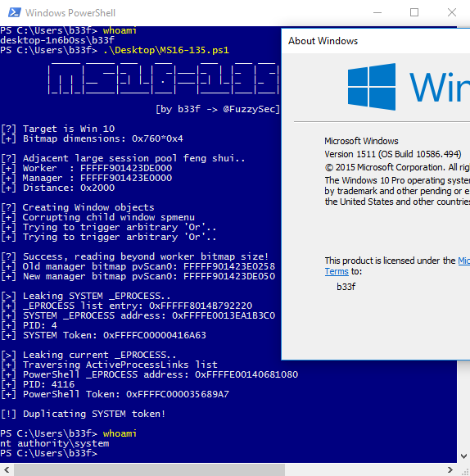Maximize the Windows PowerShell window
Viewport: 470px width, 476px height.
[x=414, y=12]
